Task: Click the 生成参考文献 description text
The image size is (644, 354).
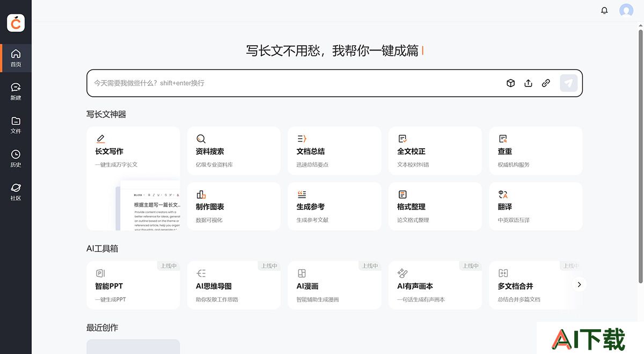Action: point(312,220)
